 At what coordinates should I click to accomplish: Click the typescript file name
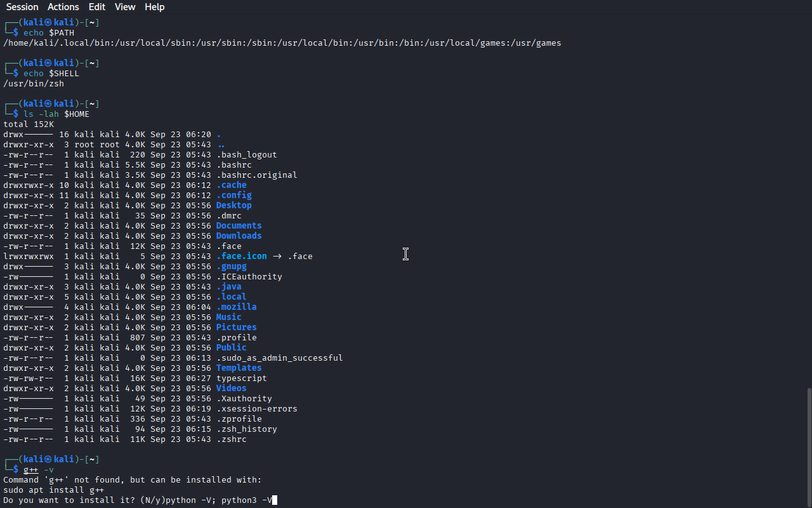241,378
